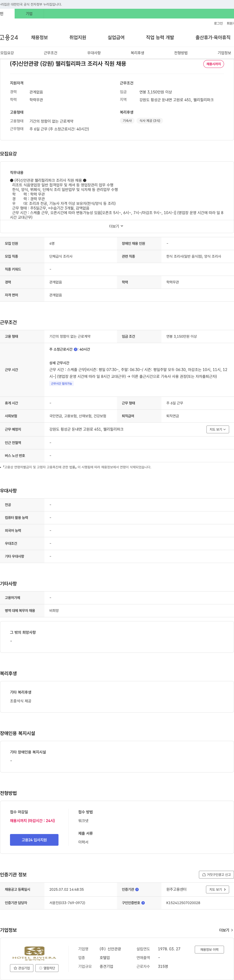Select the certification number K152412507020028
The height and width of the screenshot is (980, 234).
(183, 903)
